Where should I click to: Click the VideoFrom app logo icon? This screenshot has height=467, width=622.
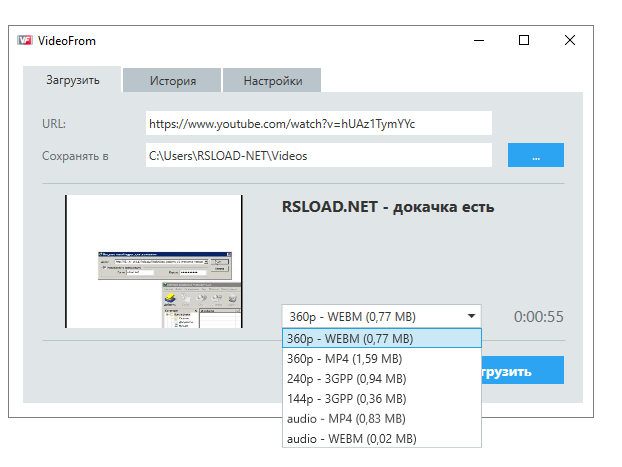pos(25,40)
